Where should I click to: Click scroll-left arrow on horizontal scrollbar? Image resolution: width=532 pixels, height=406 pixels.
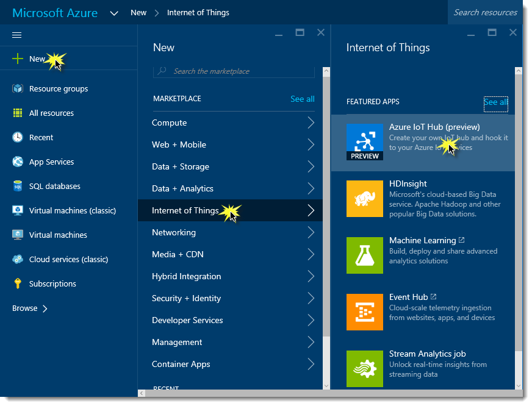142,393
